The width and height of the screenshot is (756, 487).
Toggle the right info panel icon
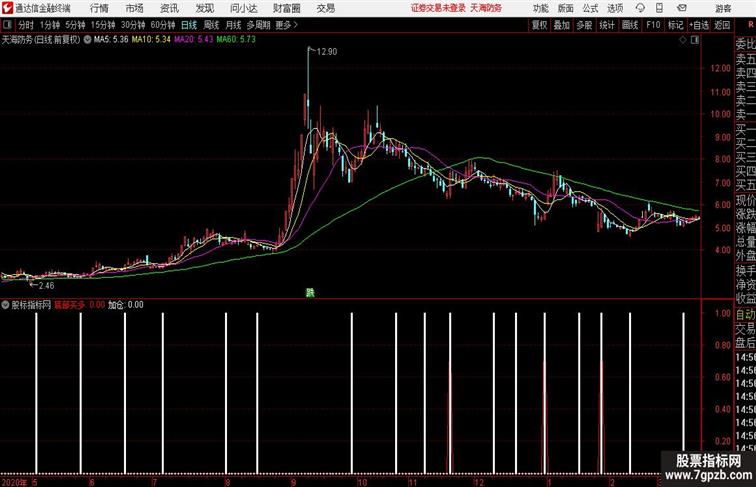pos(695,40)
